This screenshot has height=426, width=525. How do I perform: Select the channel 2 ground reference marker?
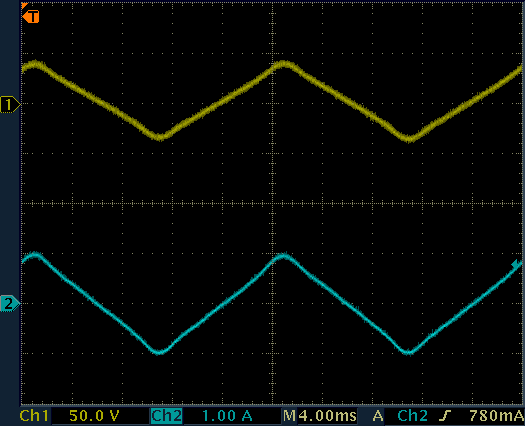(10, 303)
